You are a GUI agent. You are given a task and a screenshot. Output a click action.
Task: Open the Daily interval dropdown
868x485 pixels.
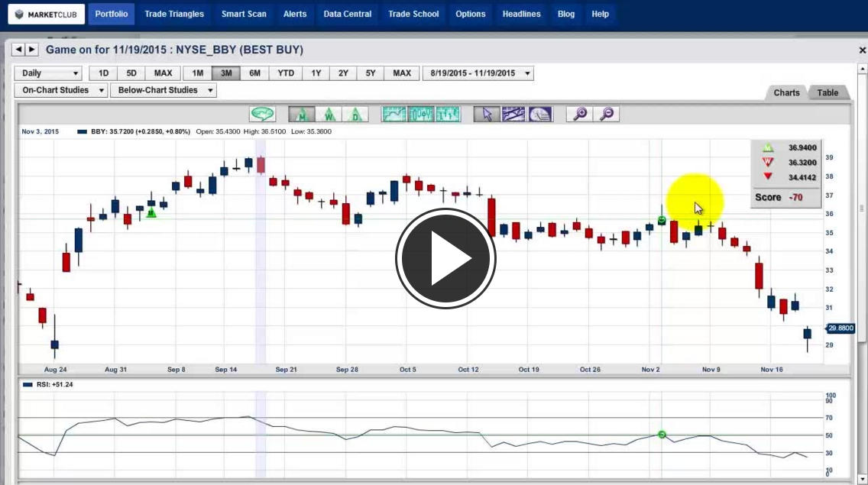pos(47,73)
